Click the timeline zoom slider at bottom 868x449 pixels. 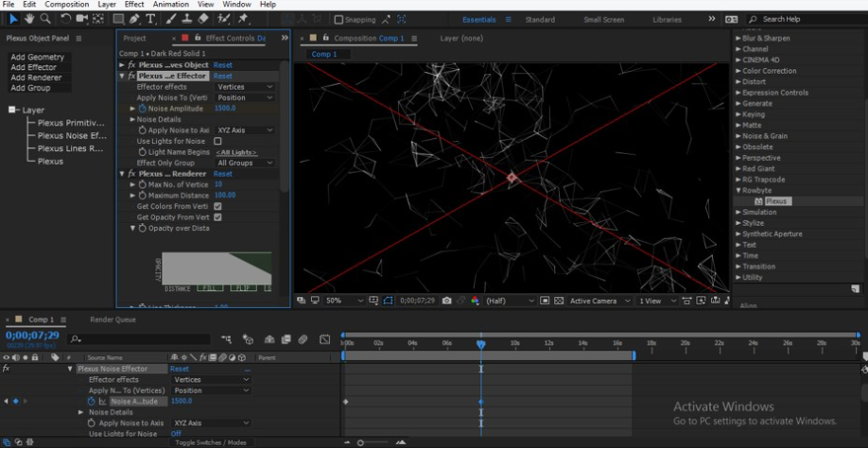(360, 442)
